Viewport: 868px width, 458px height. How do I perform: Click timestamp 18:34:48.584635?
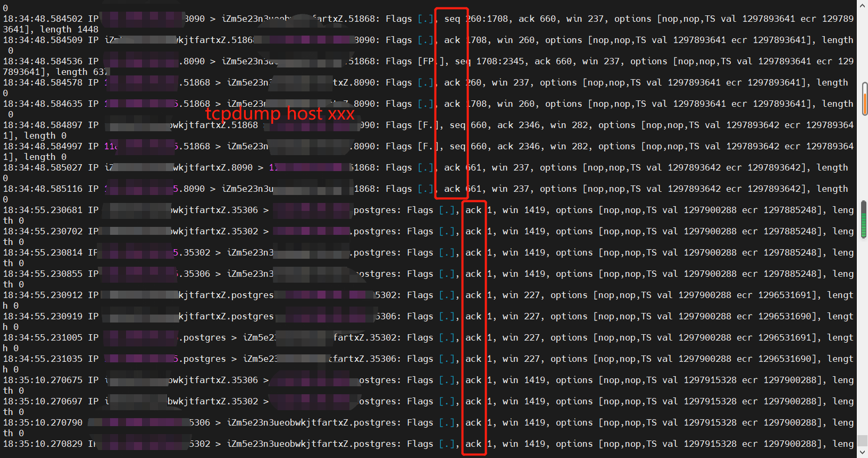43,104
